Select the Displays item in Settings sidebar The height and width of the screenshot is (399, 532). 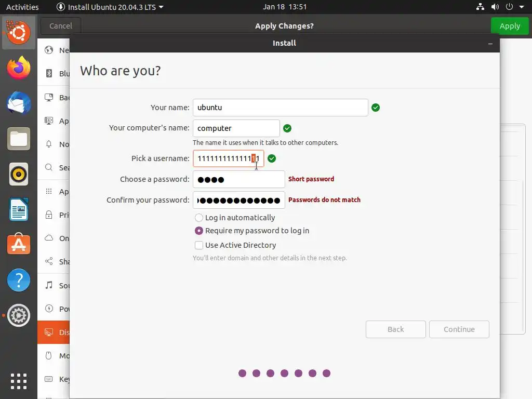click(54, 332)
